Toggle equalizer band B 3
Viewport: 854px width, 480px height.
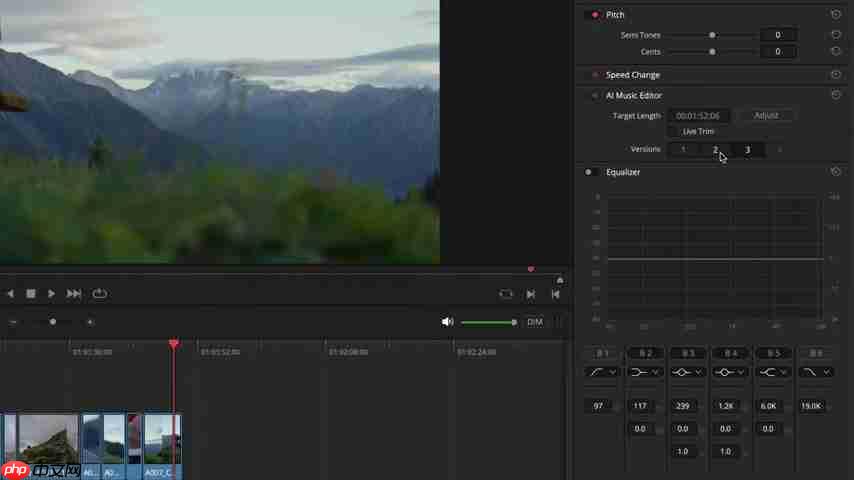(688, 353)
